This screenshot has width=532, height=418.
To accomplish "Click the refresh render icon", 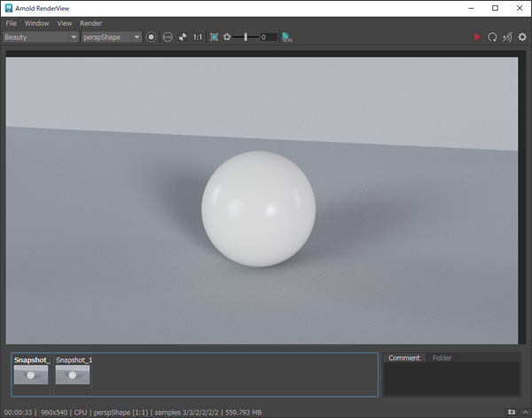I will (492, 37).
